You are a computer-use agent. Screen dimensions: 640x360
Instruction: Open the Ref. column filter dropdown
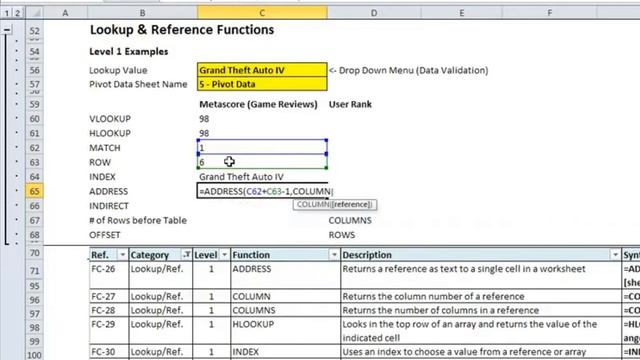(x=122, y=255)
